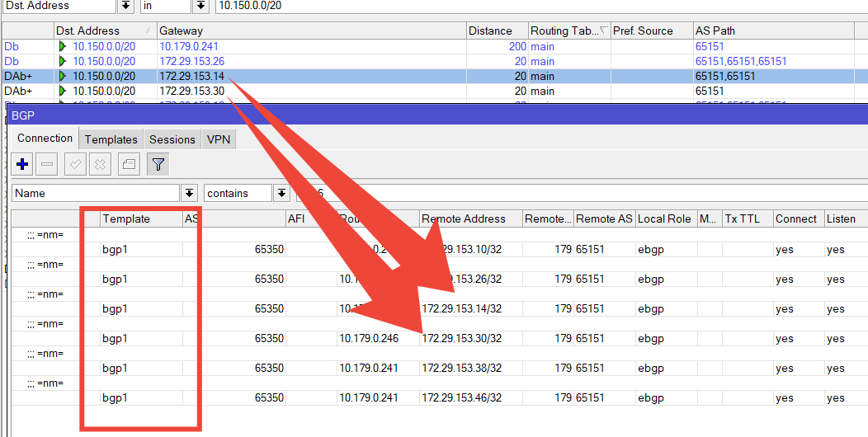Click the BGP window title bar

pos(440,115)
